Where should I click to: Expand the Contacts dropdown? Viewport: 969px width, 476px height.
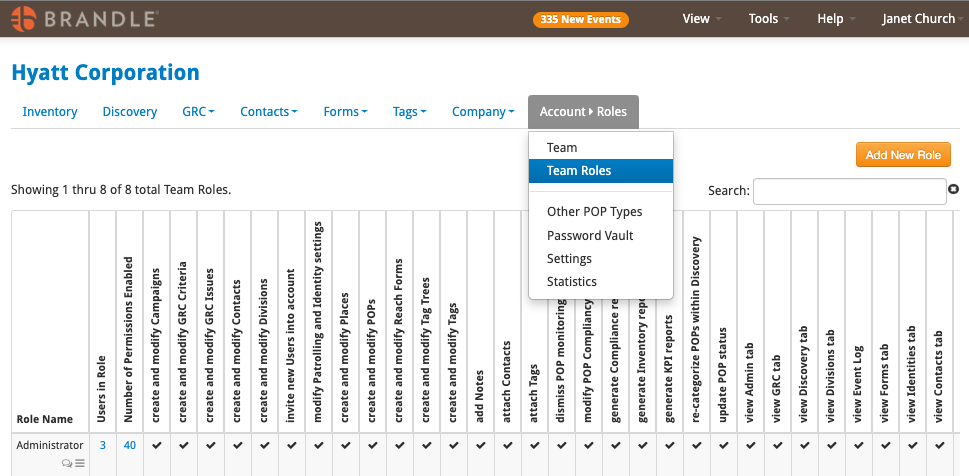(269, 112)
